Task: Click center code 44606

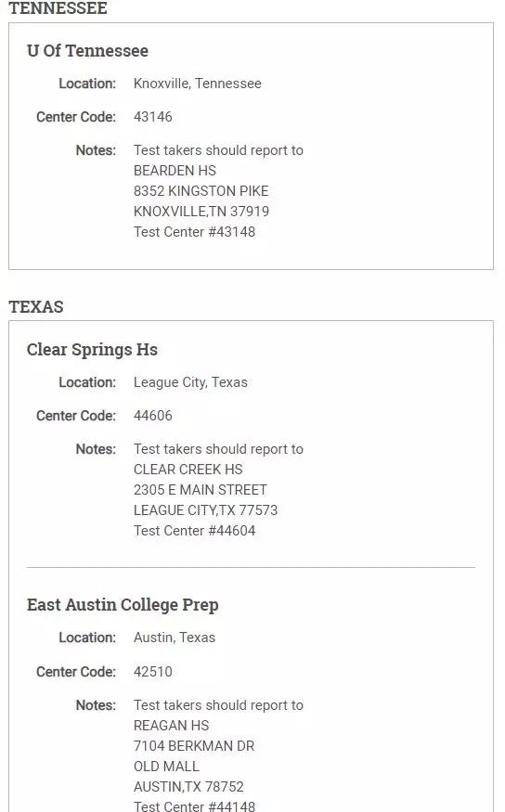Action: click(153, 416)
